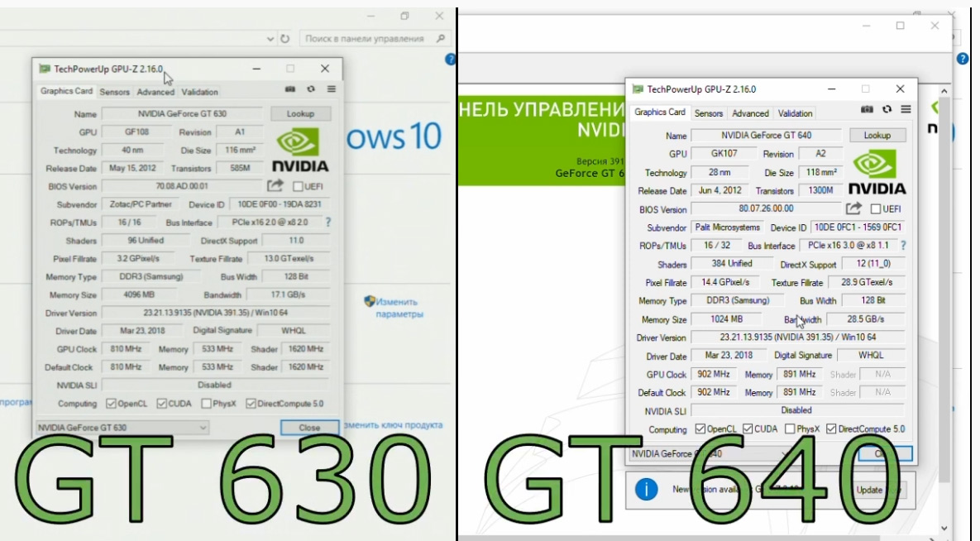Screen dimensions: 980x541
Task: Click NVIDIA logo in GT 630 GPU-Z window
Action: (x=300, y=150)
